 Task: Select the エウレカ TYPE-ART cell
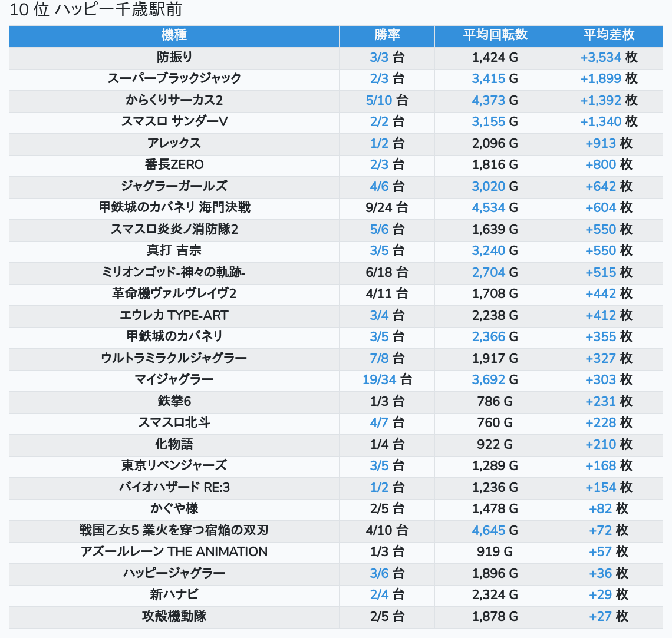coord(174,316)
